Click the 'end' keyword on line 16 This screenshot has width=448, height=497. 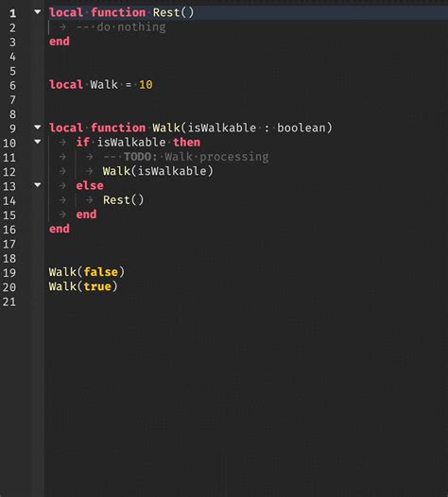60,229
